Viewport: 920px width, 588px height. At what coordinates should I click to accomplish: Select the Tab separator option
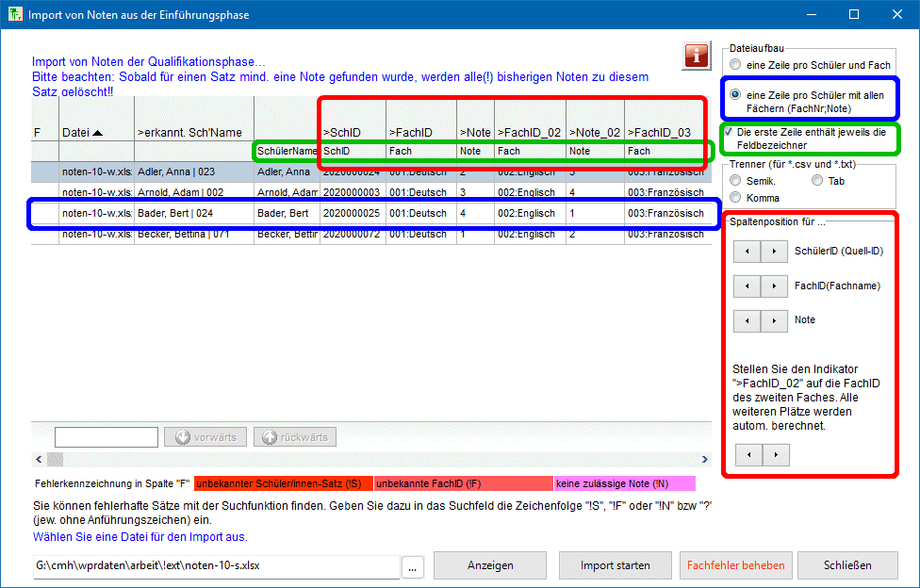(x=816, y=181)
